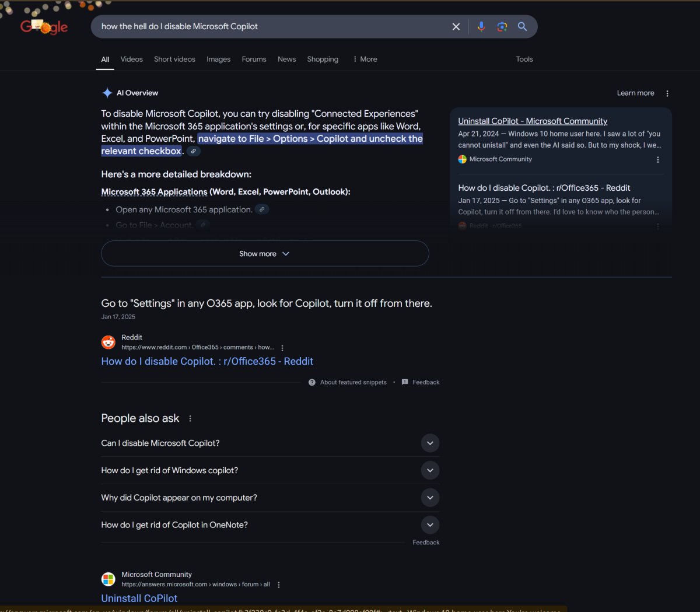Image resolution: width=700 pixels, height=612 pixels.
Task: Open the Tools search options
Action: point(524,60)
